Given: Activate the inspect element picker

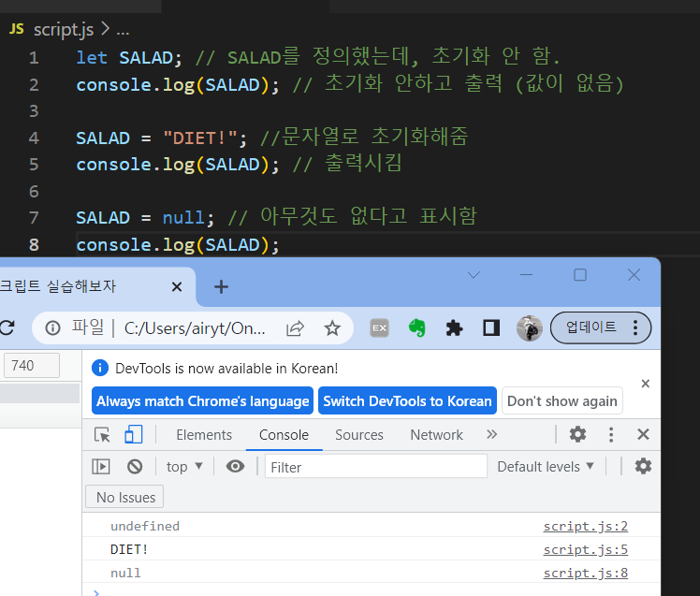Looking at the screenshot, I should (x=102, y=434).
